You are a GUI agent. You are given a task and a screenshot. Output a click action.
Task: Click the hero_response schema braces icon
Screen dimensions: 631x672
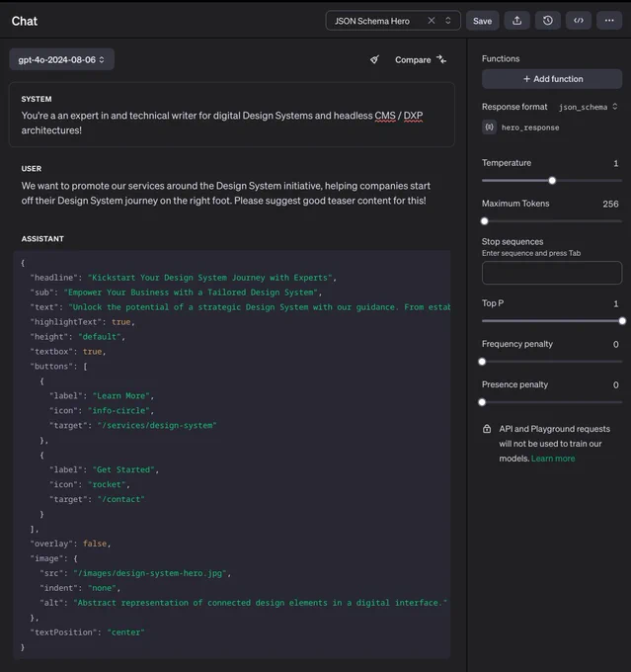(x=489, y=127)
